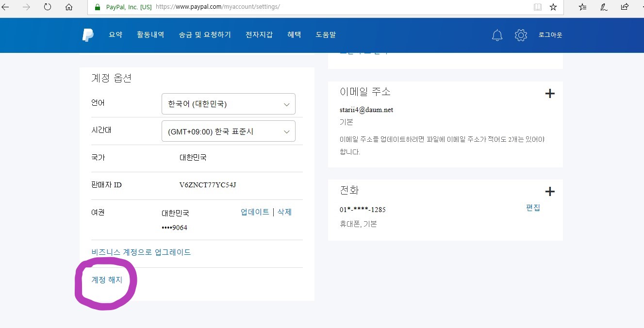The width and height of the screenshot is (644, 328).
Task: Click the 계정 옵션 heading
Action: tap(111, 78)
